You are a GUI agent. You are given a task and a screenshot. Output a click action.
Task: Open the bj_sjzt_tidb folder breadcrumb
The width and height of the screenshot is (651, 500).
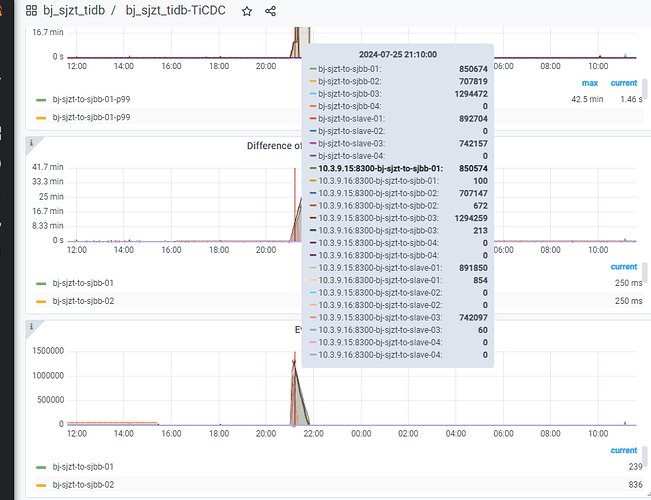click(73, 11)
